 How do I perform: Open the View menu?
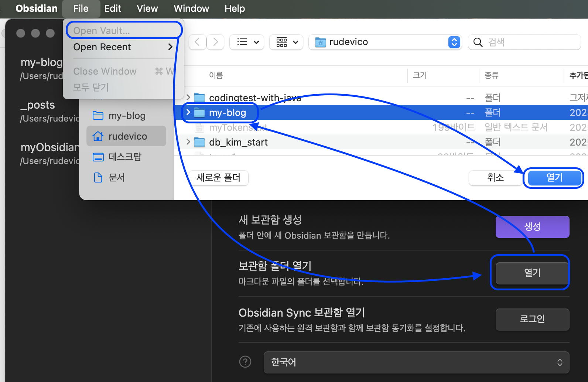[147, 8]
